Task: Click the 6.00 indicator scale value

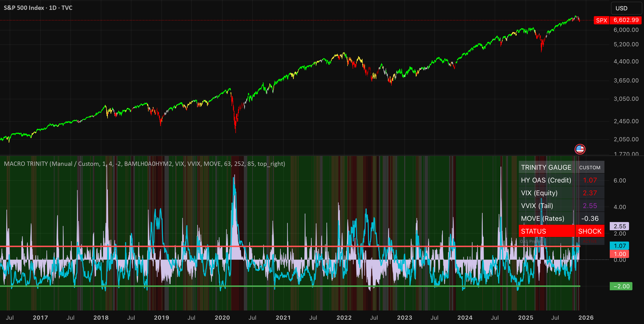Action: pyautogui.click(x=619, y=180)
